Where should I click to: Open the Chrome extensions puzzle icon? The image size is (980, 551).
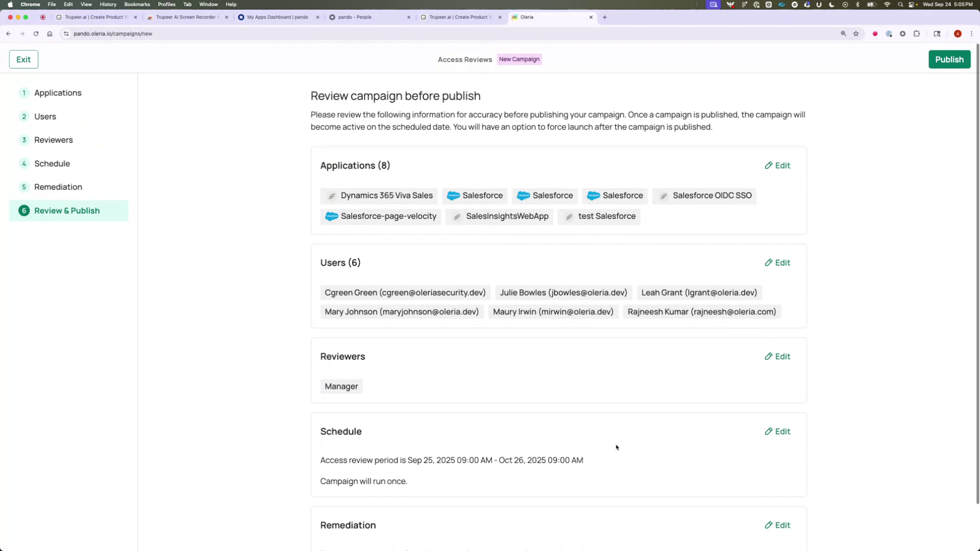[x=916, y=34]
